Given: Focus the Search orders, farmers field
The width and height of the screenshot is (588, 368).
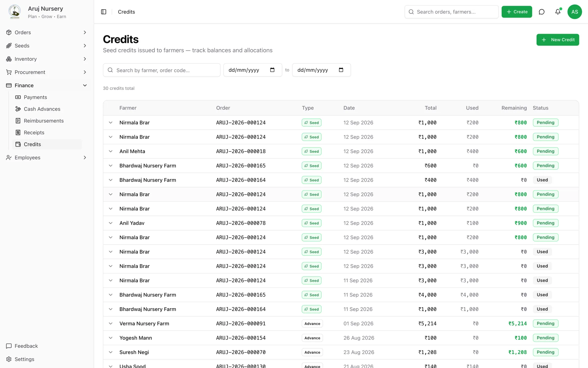Looking at the screenshot, I should pos(451,12).
